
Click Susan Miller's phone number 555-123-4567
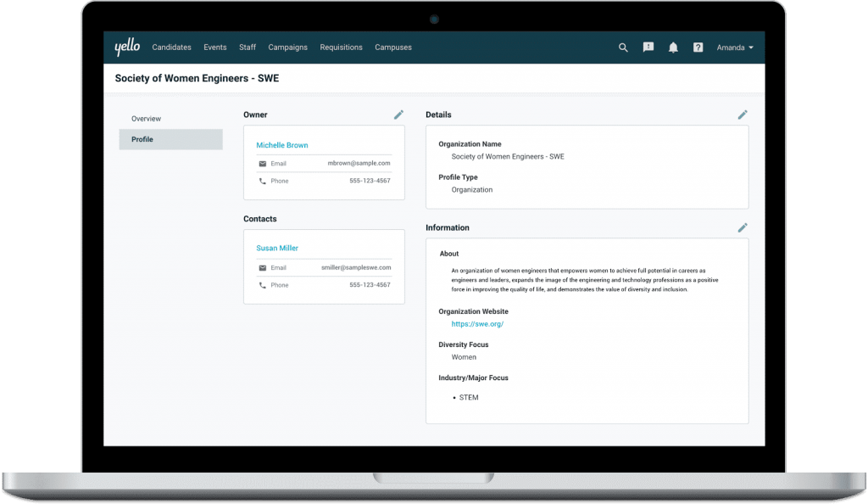370,285
